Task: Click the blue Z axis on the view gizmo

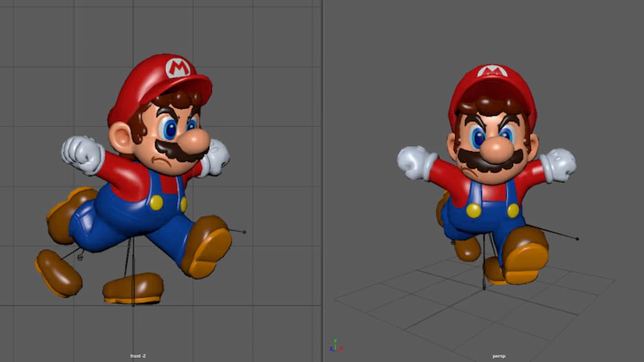Action: pos(332,349)
